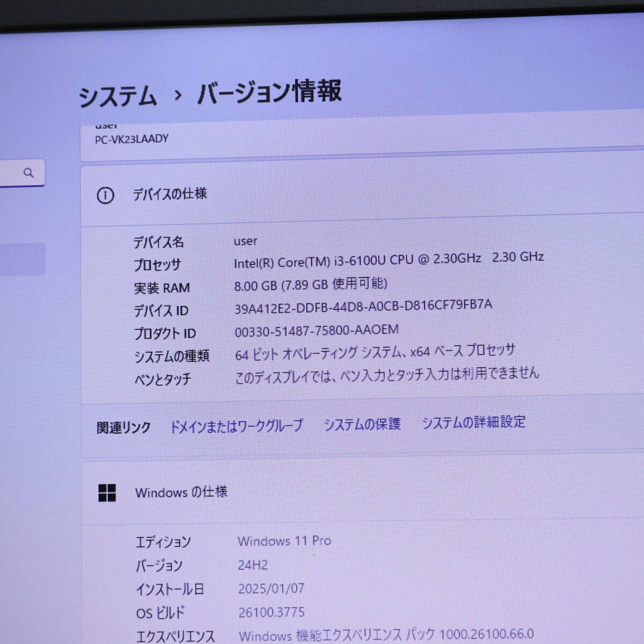Click the ペンとタッチ label
Viewport: 644px width, 644px height.
[163, 380]
